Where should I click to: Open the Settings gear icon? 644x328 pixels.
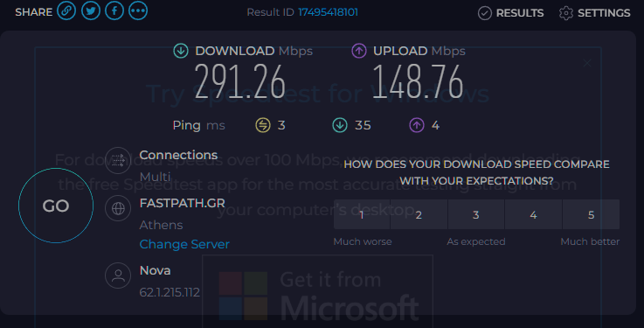[566, 13]
